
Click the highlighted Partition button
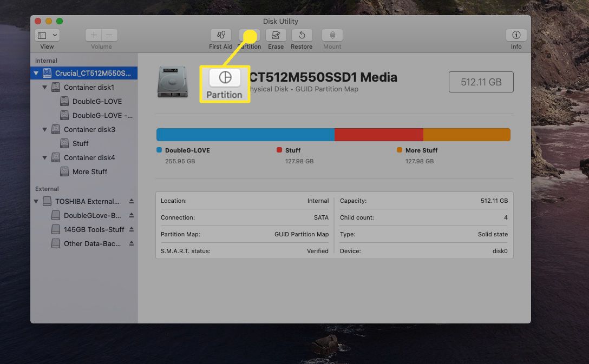(225, 83)
